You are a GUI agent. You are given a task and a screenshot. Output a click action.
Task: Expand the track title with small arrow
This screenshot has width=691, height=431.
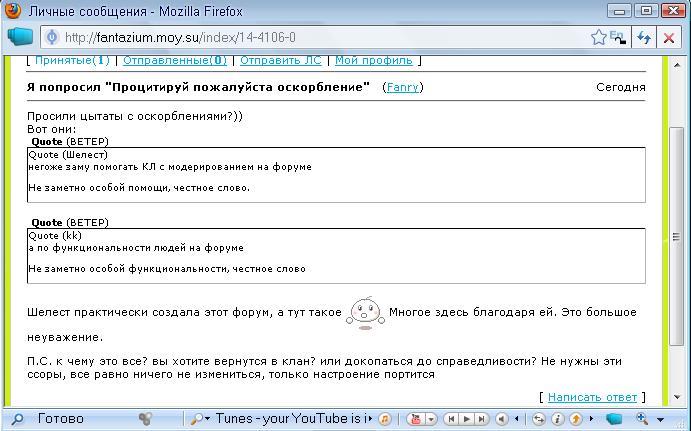point(370,419)
